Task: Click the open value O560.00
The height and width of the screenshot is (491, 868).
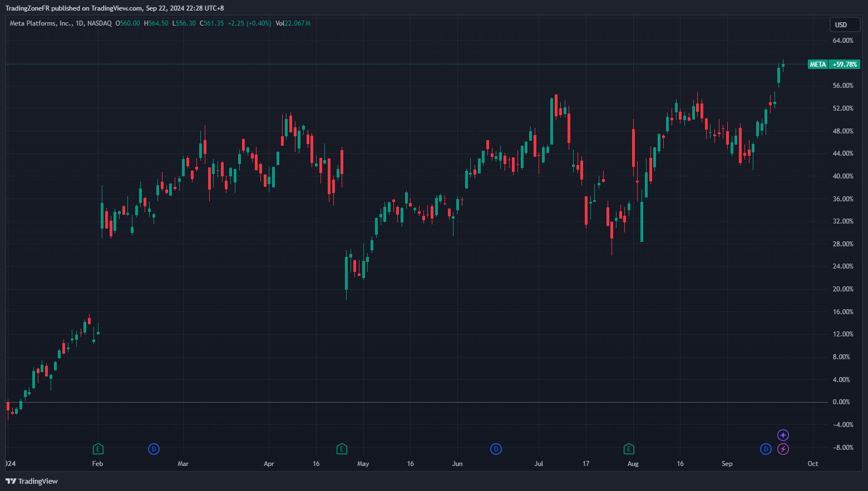Action: coord(128,23)
